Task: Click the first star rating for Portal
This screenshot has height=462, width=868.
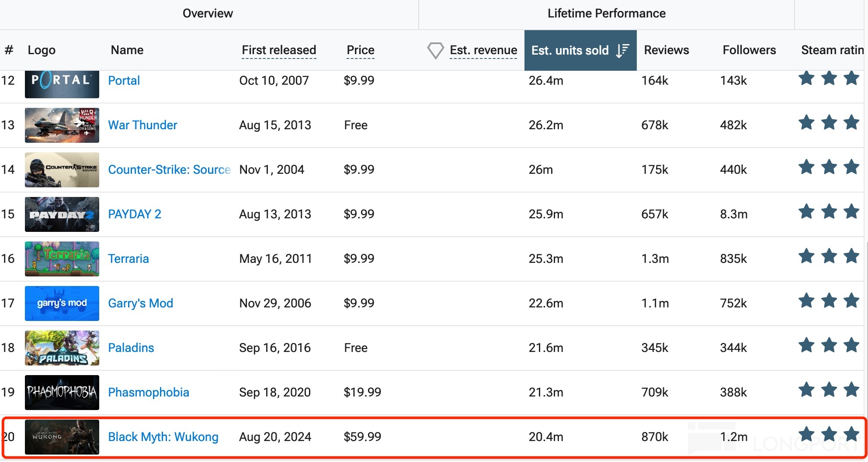Action: (806, 79)
